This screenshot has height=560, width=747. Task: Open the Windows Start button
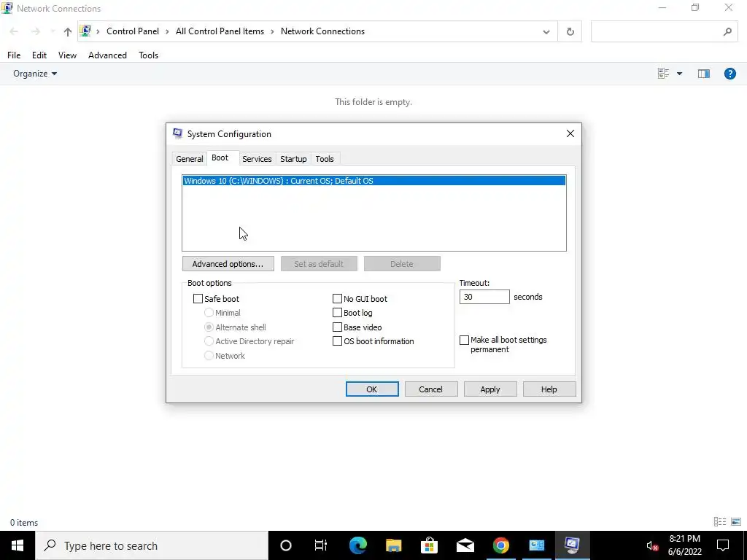[18, 545]
